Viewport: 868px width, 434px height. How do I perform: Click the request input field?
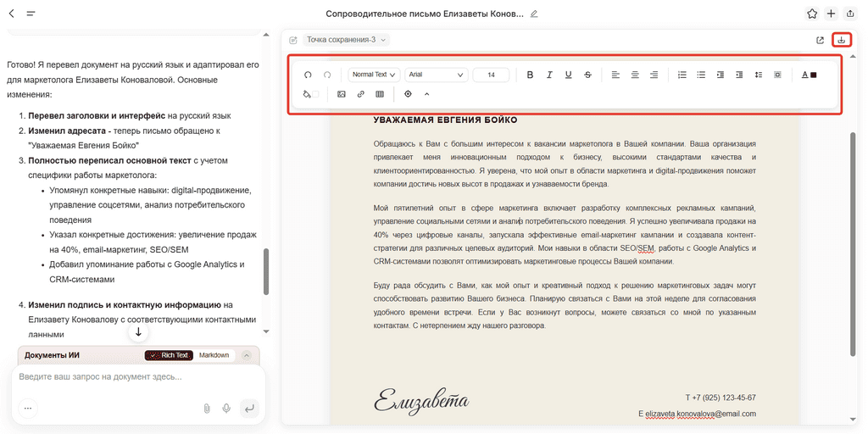pos(138,376)
